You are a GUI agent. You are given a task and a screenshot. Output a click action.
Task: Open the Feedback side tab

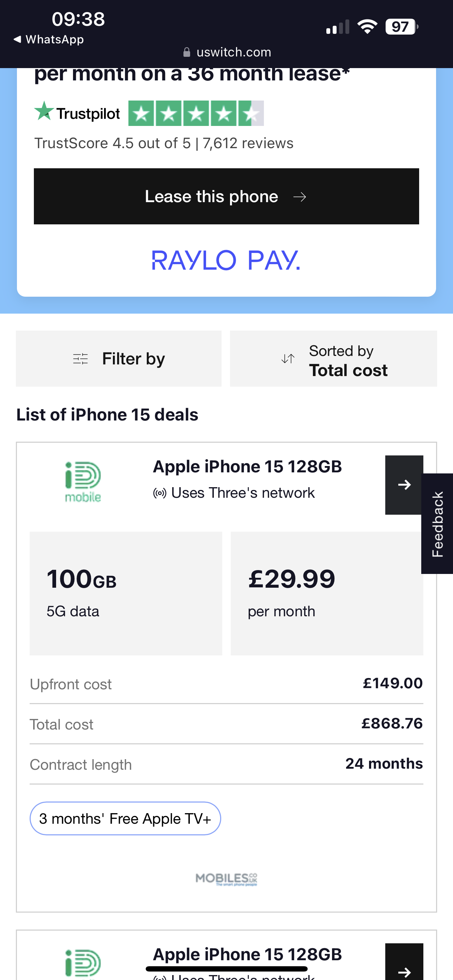pos(437,524)
